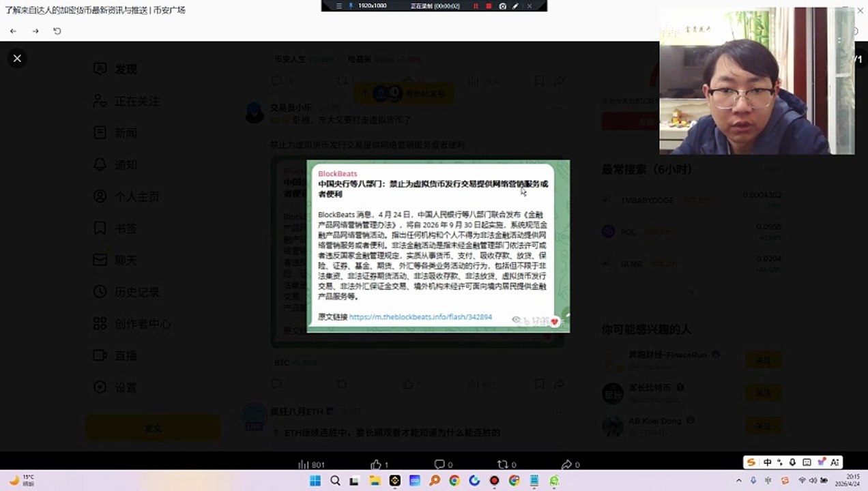Viewport: 868px width, 491px height.
Task: Go back in the browser
Action: [13, 31]
